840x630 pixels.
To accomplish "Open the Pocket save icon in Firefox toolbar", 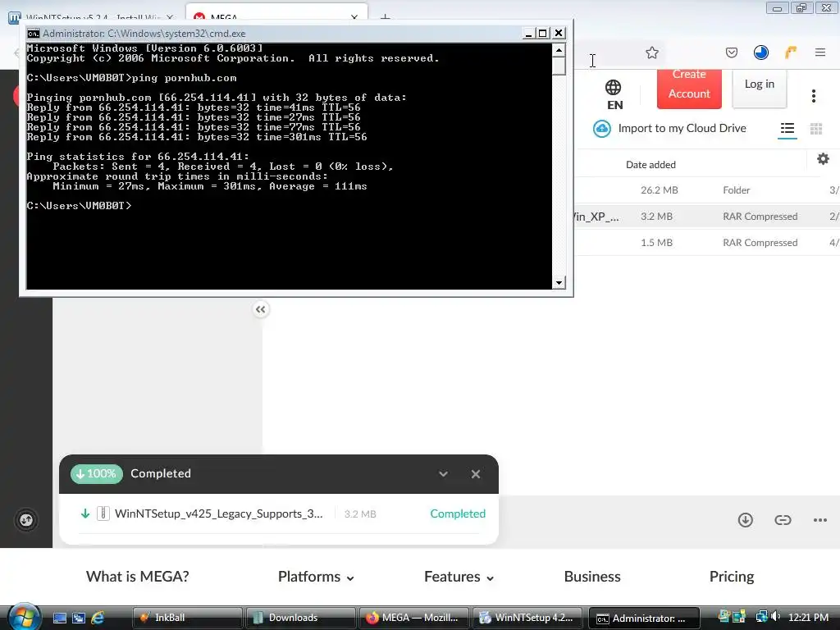I will [x=731, y=52].
